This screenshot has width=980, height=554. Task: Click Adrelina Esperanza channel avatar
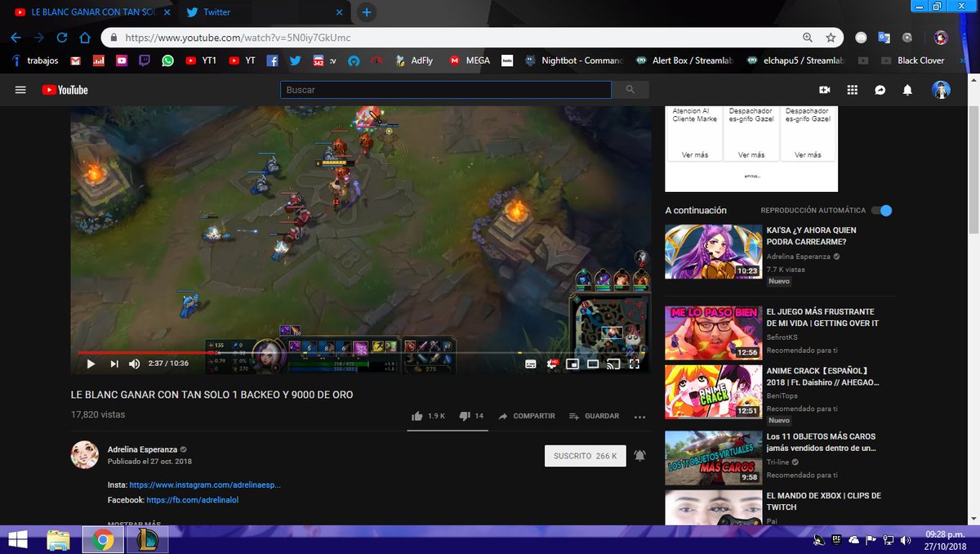(85, 455)
